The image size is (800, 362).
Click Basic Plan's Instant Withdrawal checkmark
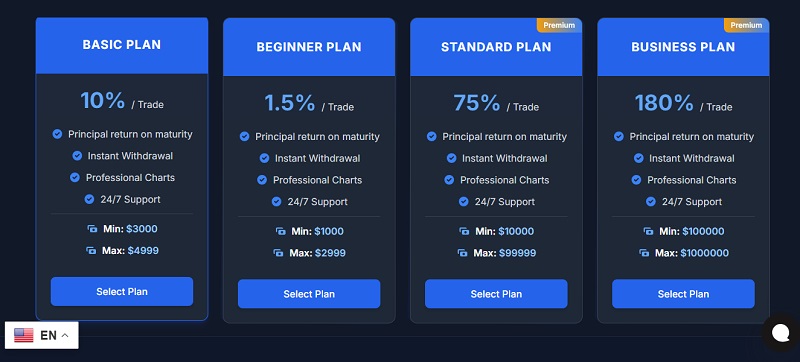(x=77, y=156)
